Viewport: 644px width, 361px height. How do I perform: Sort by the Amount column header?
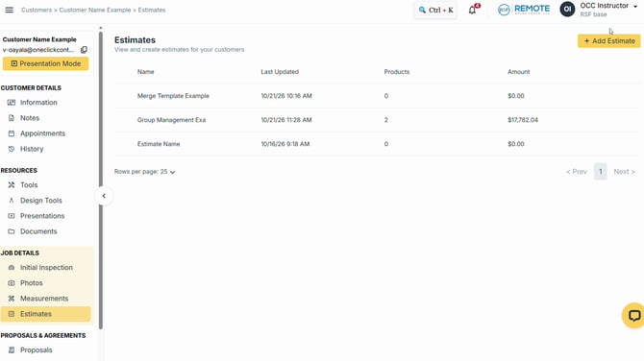point(519,72)
